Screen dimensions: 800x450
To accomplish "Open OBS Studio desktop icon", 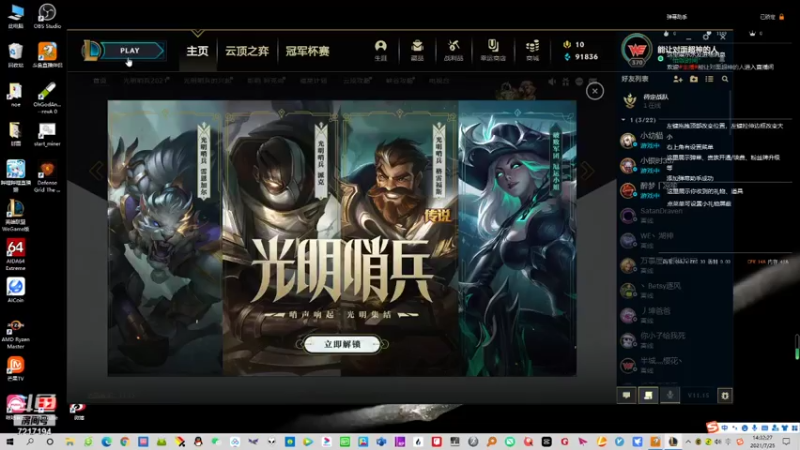I will [x=47, y=15].
